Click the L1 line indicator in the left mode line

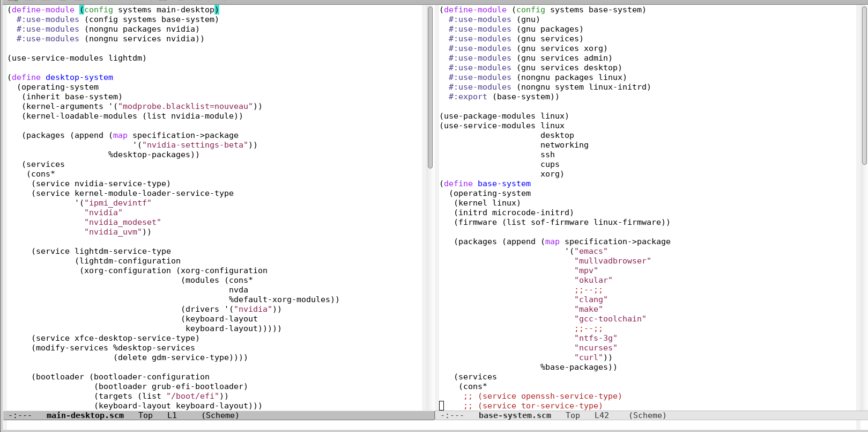point(172,415)
